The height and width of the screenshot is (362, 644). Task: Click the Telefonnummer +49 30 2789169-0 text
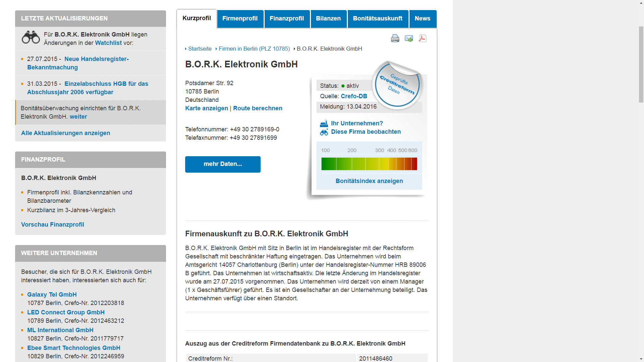click(232, 129)
